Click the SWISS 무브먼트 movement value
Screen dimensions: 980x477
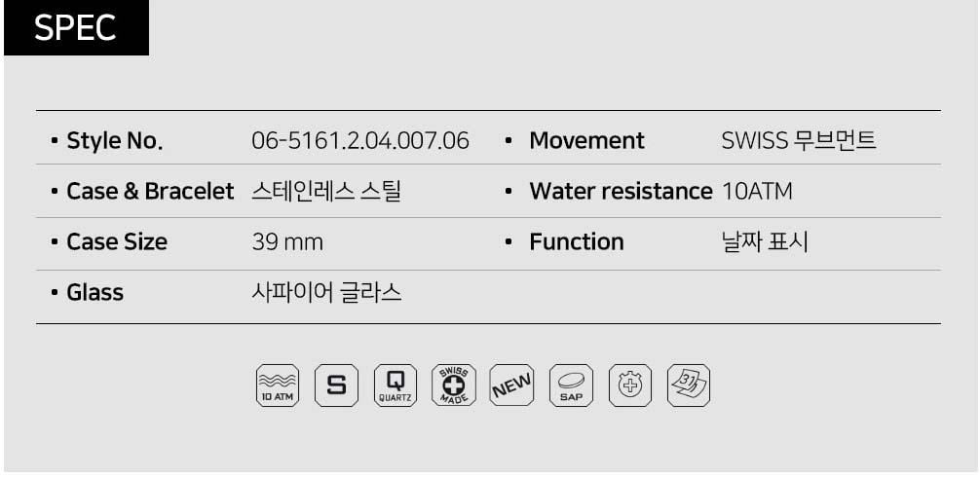pos(799,140)
